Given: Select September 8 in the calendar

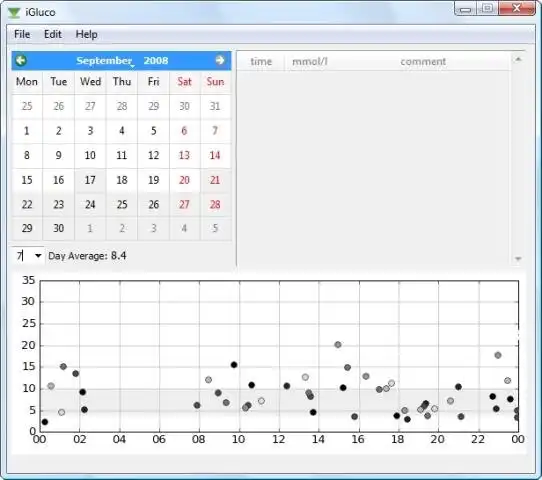Looking at the screenshot, I should 27,155.
